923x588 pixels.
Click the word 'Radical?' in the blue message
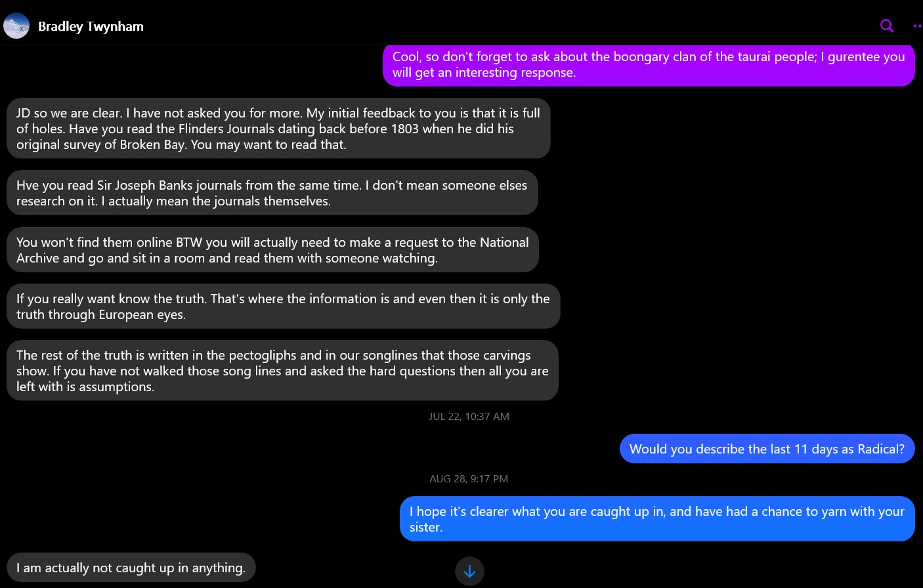(880, 449)
